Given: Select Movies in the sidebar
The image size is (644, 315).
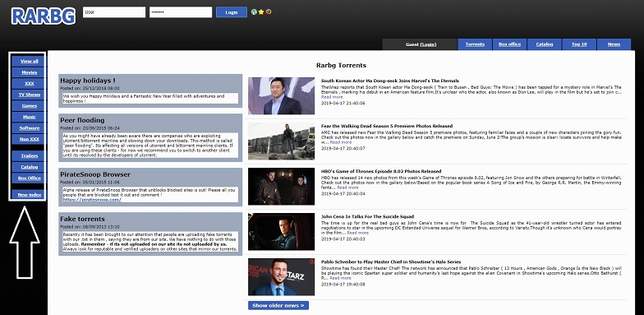Looking at the screenshot, I should pos(30,72).
